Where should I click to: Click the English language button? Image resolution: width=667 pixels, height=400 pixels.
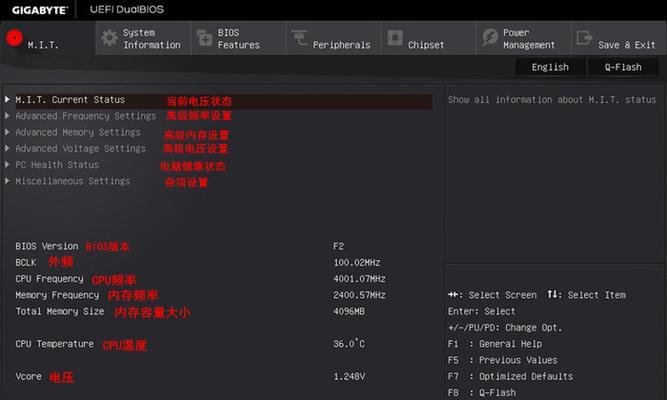pos(550,67)
